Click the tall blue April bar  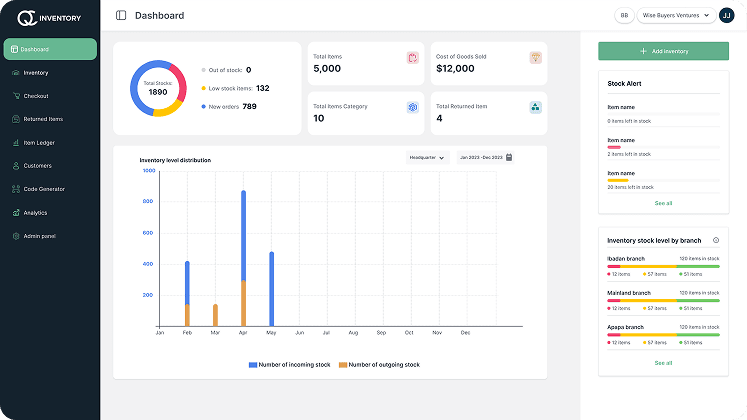tap(243, 236)
